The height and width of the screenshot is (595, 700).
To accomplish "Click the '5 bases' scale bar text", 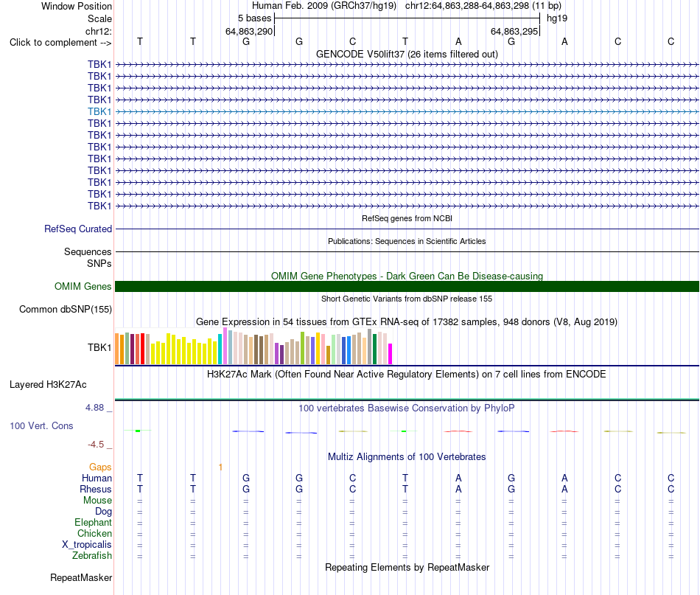I will pos(254,18).
